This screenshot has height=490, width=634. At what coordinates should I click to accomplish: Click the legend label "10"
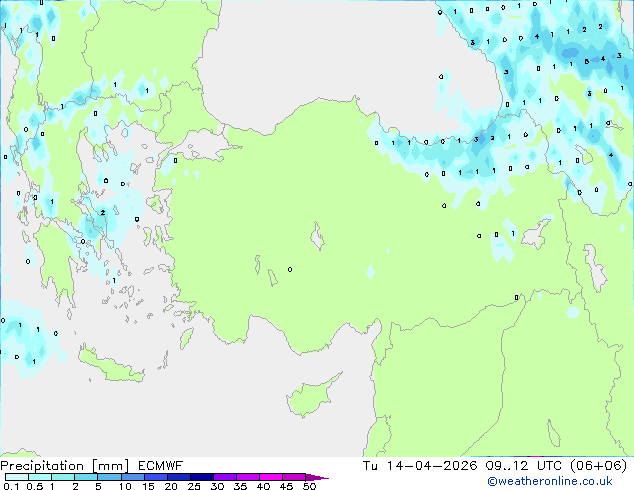coord(125,486)
